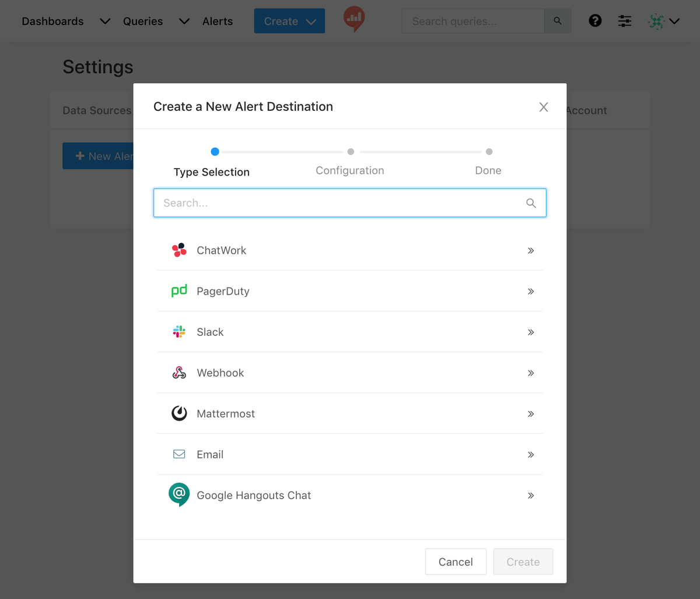Open the settings sliders icon
The image size is (700, 599).
pyautogui.click(x=625, y=21)
